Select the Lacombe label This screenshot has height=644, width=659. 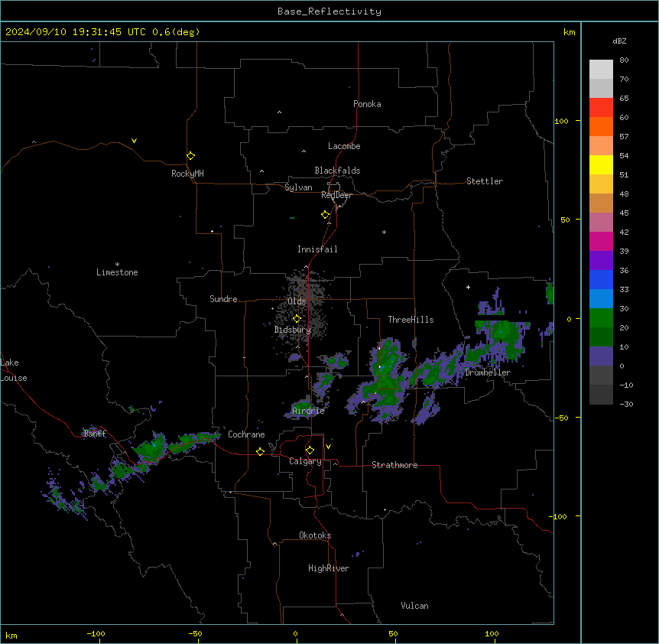pyautogui.click(x=344, y=146)
